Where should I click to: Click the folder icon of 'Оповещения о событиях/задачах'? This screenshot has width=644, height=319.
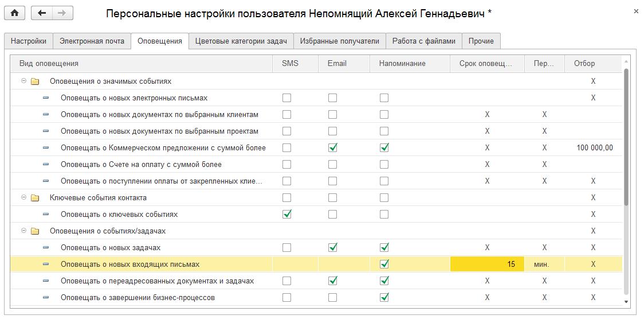click(35, 231)
